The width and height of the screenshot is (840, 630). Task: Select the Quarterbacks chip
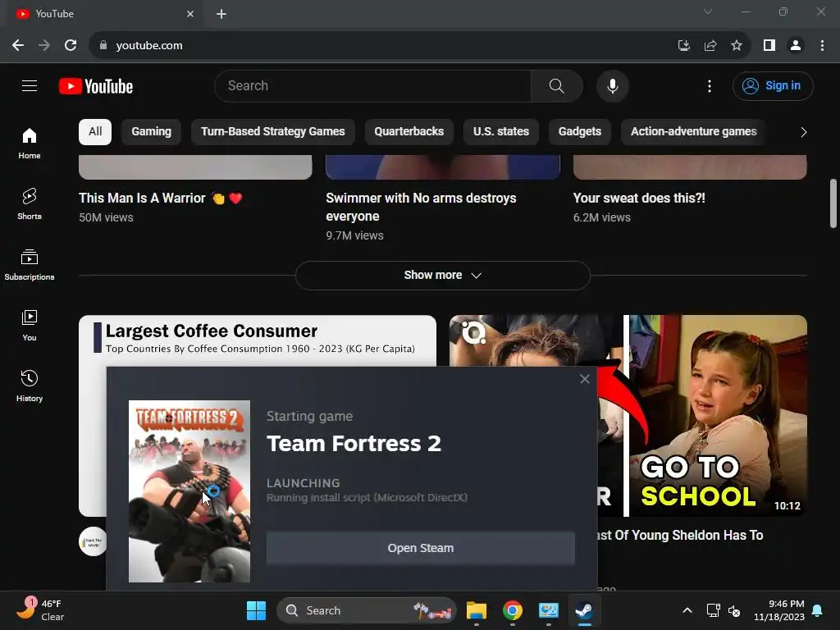(x=409, y=132)
